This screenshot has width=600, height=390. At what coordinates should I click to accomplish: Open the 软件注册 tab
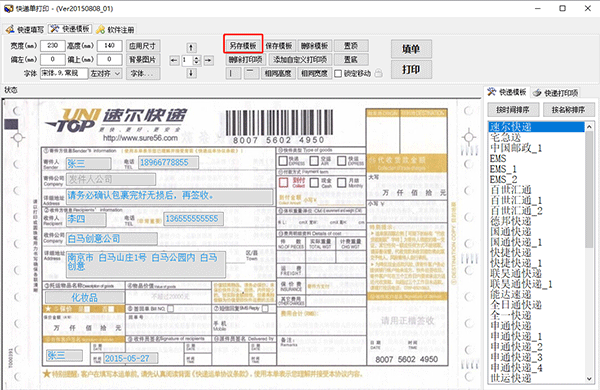pyautogui.click(x=115, y=29)
